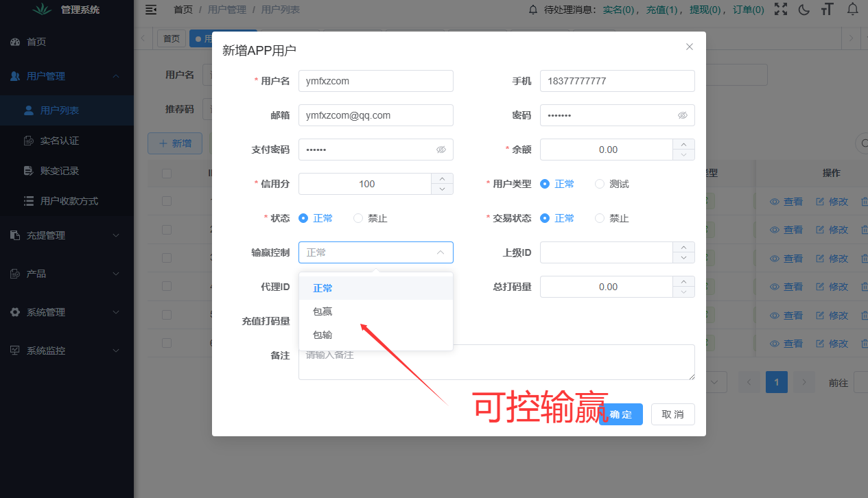
Task: Click the 新增 button behind dialog
Action: point(175,143)
